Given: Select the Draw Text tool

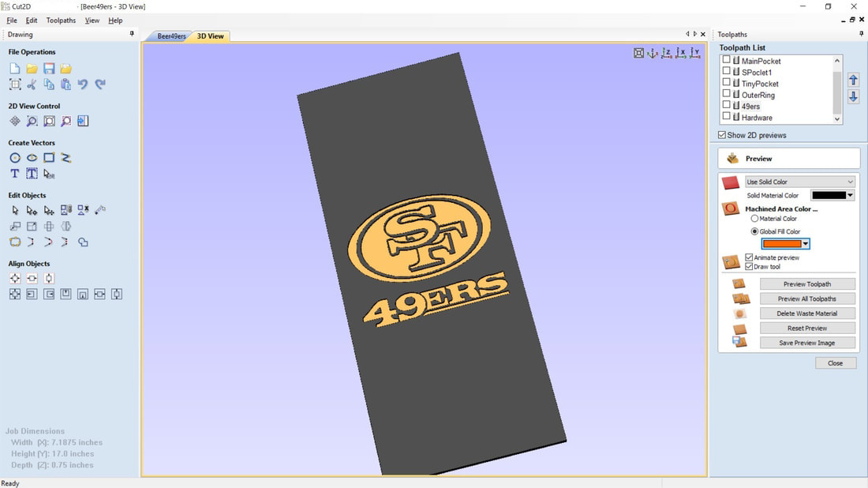Looking at the screenshot, I should (15, 174).
